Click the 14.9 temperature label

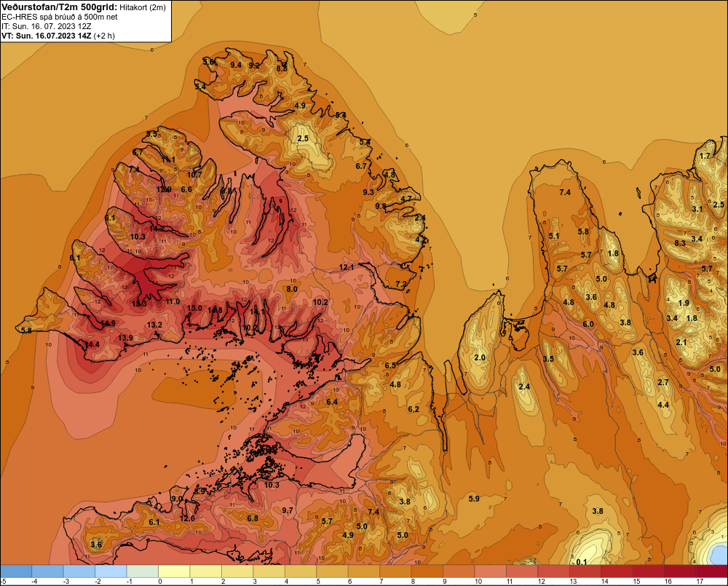click(108, 324)
